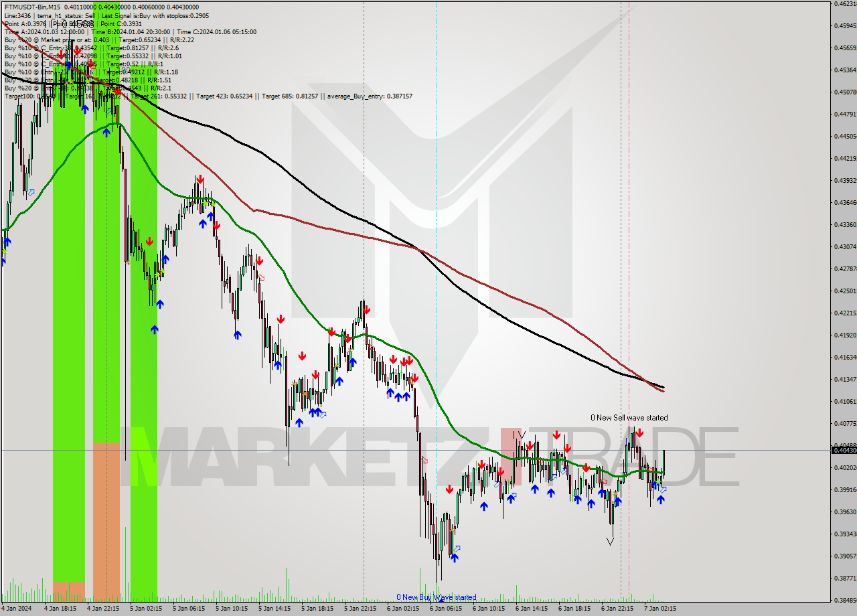Click the V wave marker below the 6 Jan 22:15 low
This screenshot has width=857, height=616.
(610, 541)
